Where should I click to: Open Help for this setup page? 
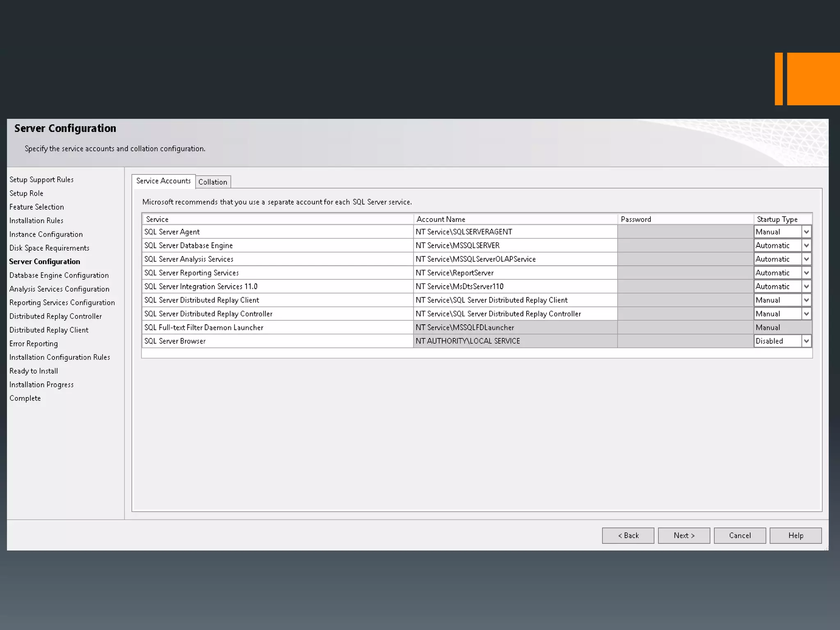(x=795, y=535)
